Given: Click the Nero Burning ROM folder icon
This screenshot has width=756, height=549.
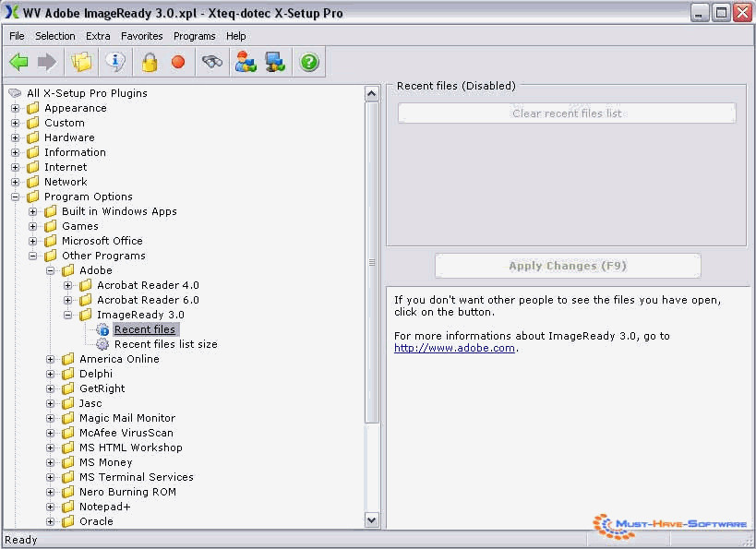Looking at the screenshot, I should (68, 492).
